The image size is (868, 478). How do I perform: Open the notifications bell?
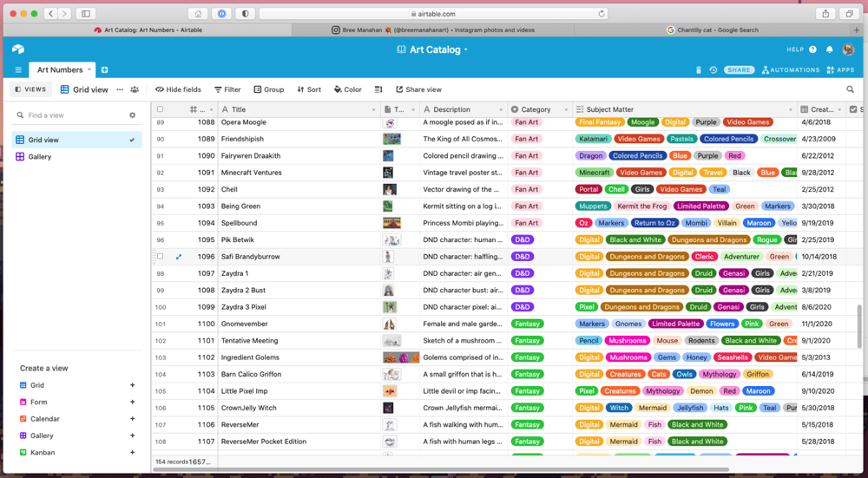(x=829, y=49)
